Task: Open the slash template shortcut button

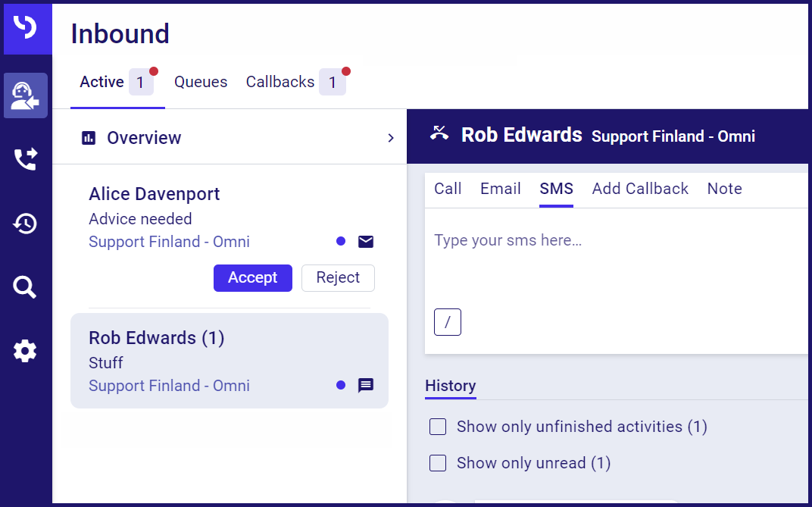Action: pyautogui.click(x=448, y=322)
